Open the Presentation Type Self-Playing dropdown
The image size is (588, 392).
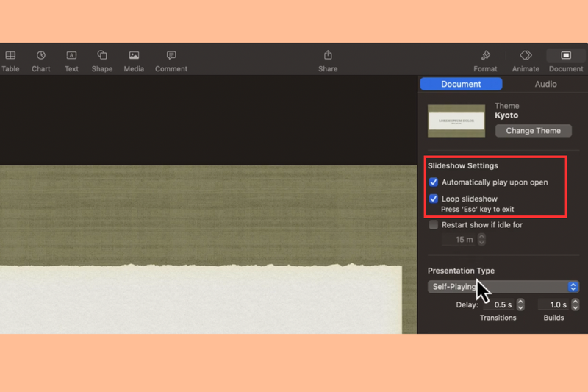(x=503, y=287)
